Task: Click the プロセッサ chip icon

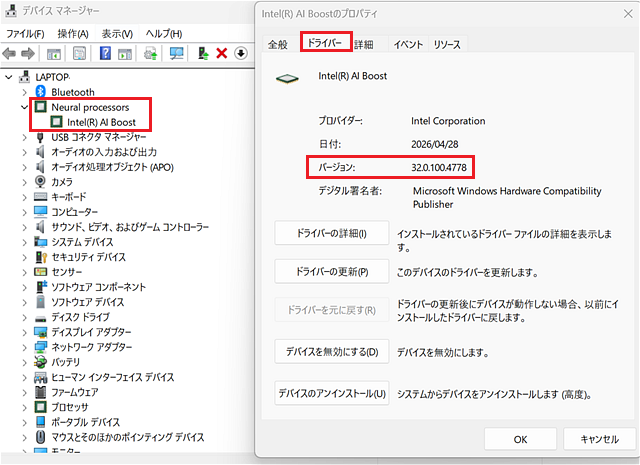Action: 40,407
